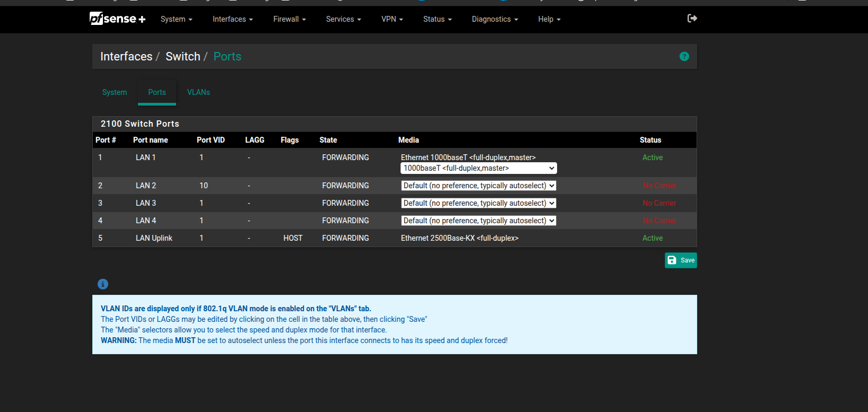The width and height of the screenshot is (868, 412).
Task: Click the Switch breadcrumb link
Action: click(183, 56)
